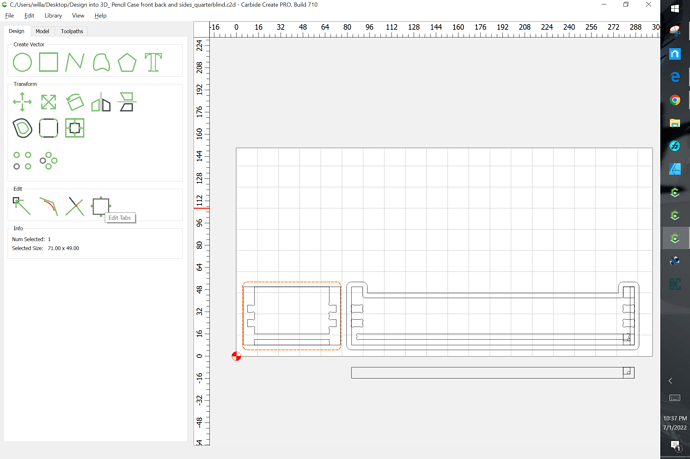
Task: Open Google Chrome from the taskbar
Action: (x=675, y=100)
